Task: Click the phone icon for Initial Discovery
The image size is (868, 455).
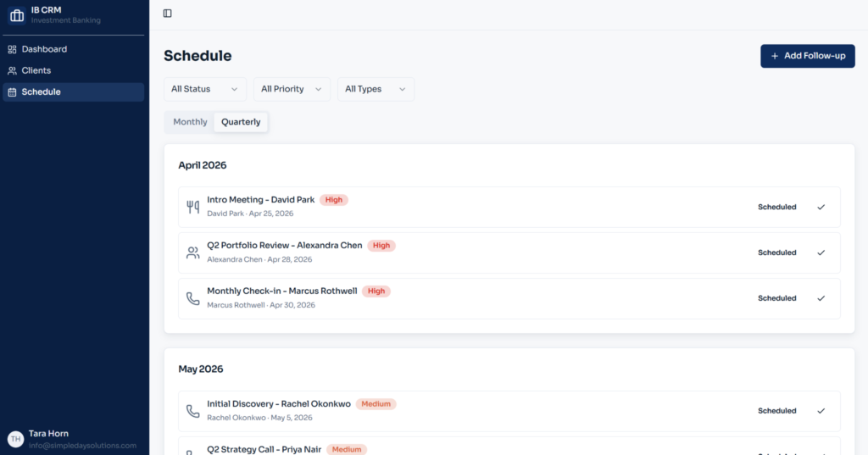Action: tap(192, 411)
